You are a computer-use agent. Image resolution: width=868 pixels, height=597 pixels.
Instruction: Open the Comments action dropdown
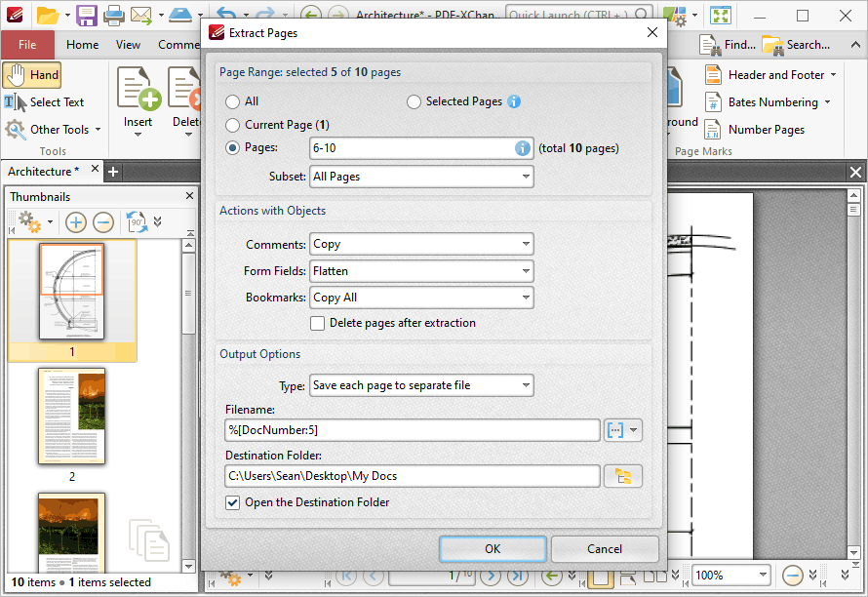421,244
